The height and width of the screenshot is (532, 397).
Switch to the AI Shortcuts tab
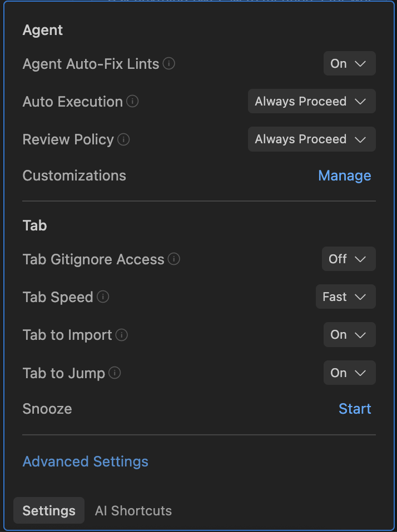133,510
